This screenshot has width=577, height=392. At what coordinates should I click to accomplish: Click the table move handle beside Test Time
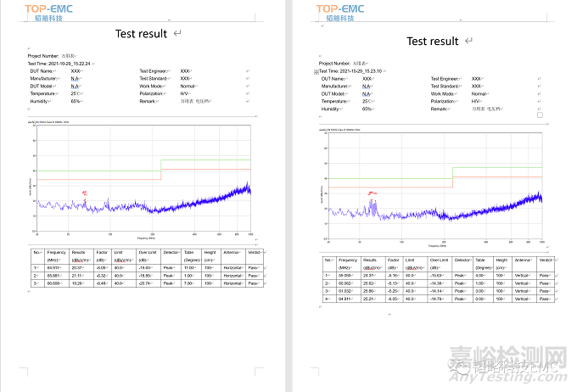316,70
